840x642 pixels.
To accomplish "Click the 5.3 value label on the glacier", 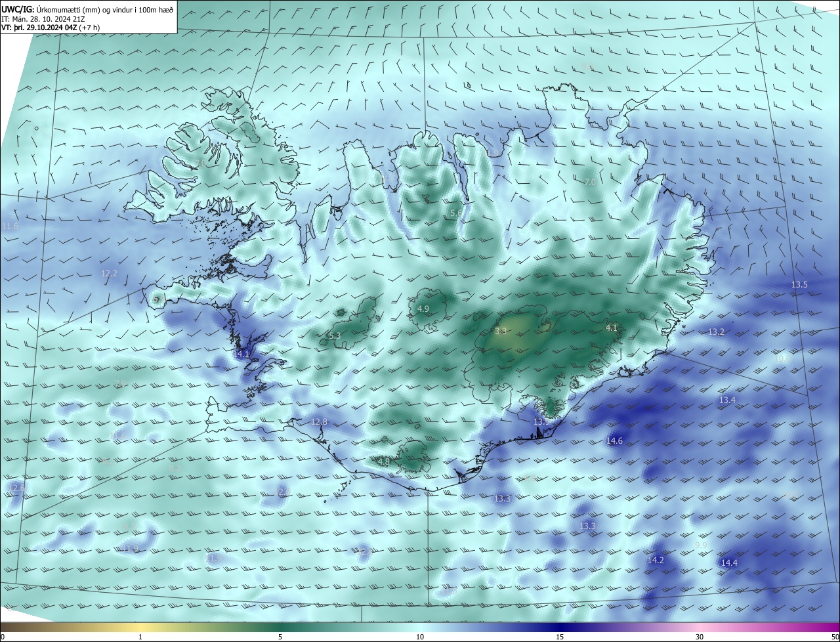I will tap(335, 336).
